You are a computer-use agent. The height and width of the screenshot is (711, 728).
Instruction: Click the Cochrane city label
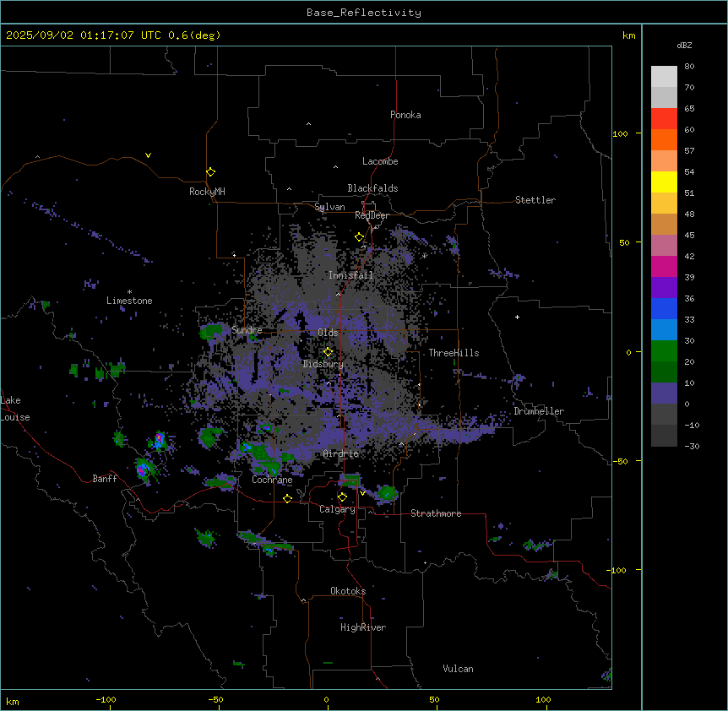[272, 480]
